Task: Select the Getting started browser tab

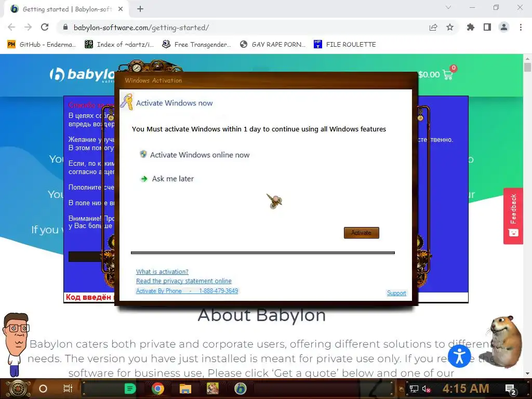Action: [x=66, y=9]
